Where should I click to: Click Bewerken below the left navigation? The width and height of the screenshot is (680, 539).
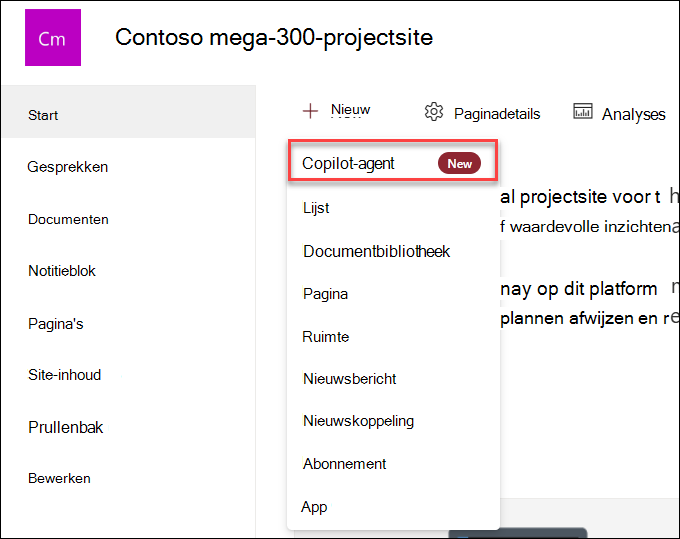click(x=59, y=479)
